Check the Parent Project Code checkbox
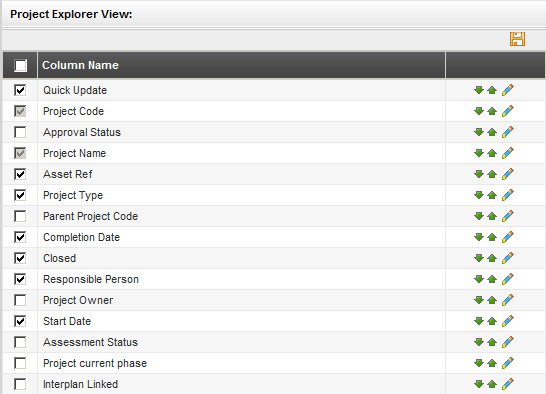Viewport: 546px width, 394px height. click(x=20, y=216)
